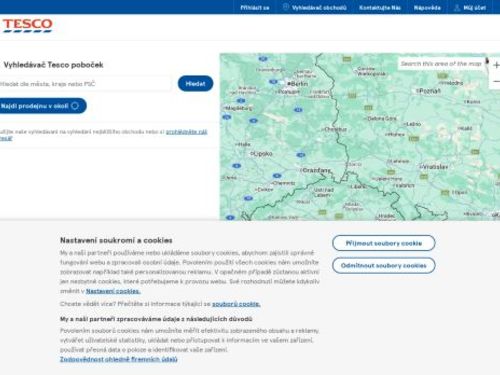Click the location target icon in nearby-store button
The height and width of the screenshot is (375, 500).
pyautogui.click(x=75, y=106)
